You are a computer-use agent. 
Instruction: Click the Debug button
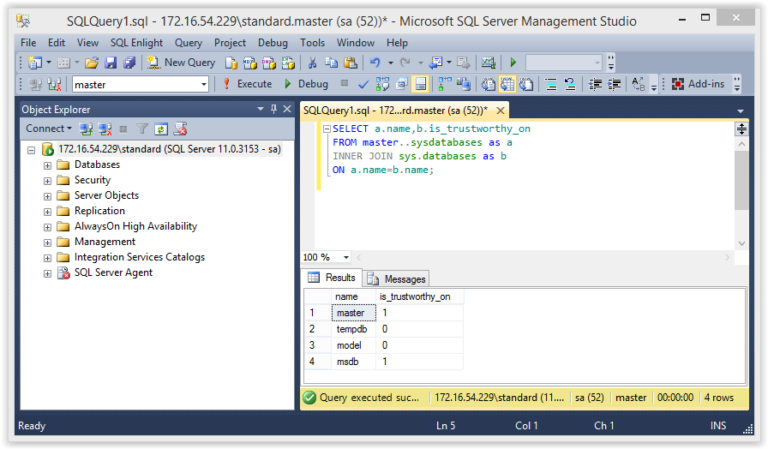pos(306,84)
